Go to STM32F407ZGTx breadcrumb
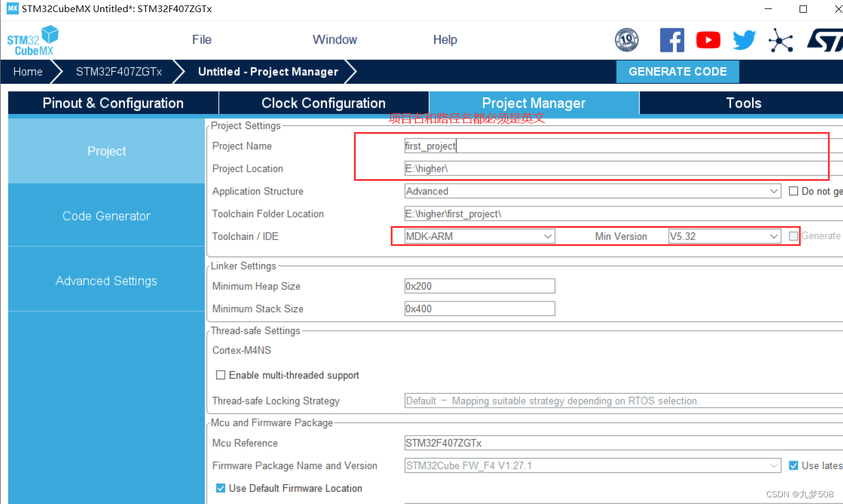Screen dimensions: 843x504 pos(119,72)
